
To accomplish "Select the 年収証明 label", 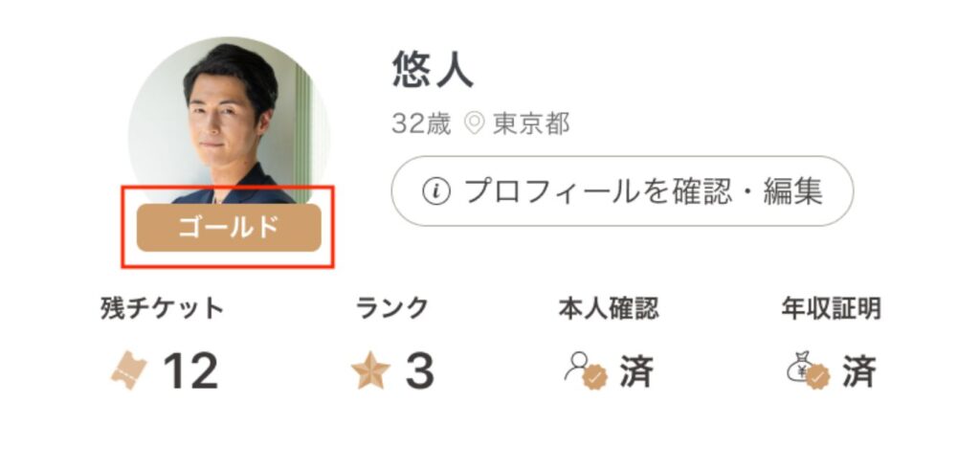I will pyautogui.click(x=832, y=308).
